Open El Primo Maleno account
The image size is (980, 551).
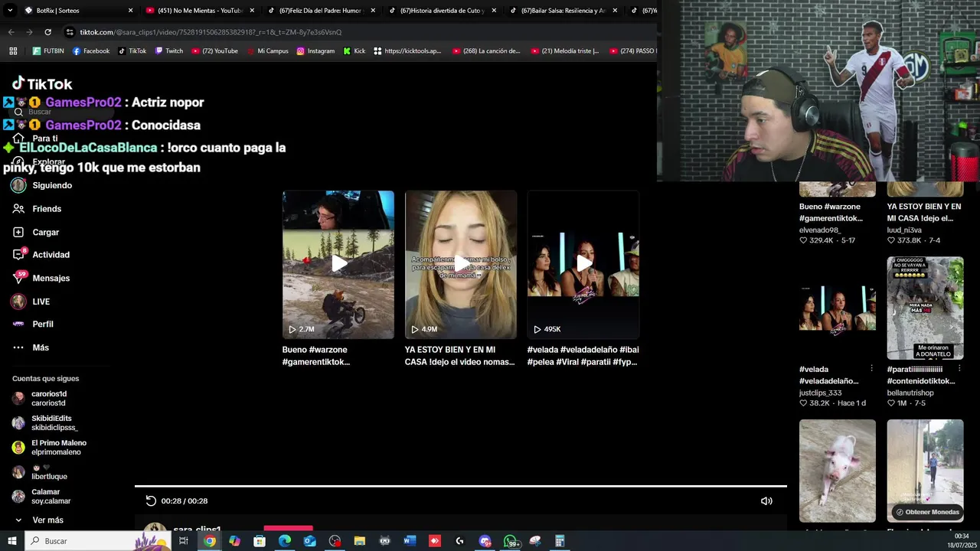(50, 448)
